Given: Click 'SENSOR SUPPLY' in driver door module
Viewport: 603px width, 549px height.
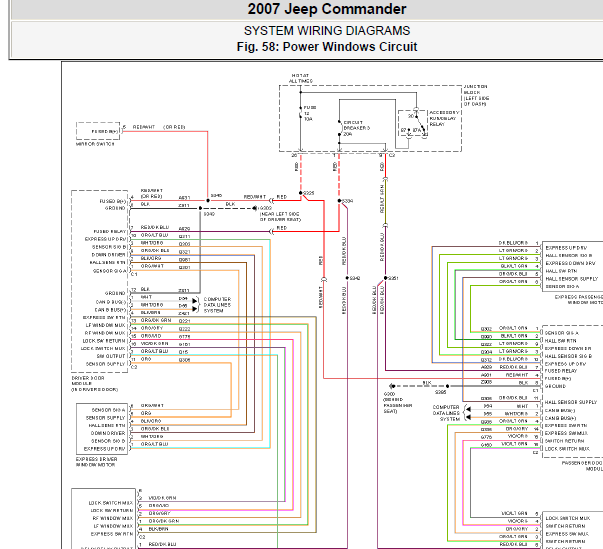Looking at the screenshot, I should (x=105, y=364).
